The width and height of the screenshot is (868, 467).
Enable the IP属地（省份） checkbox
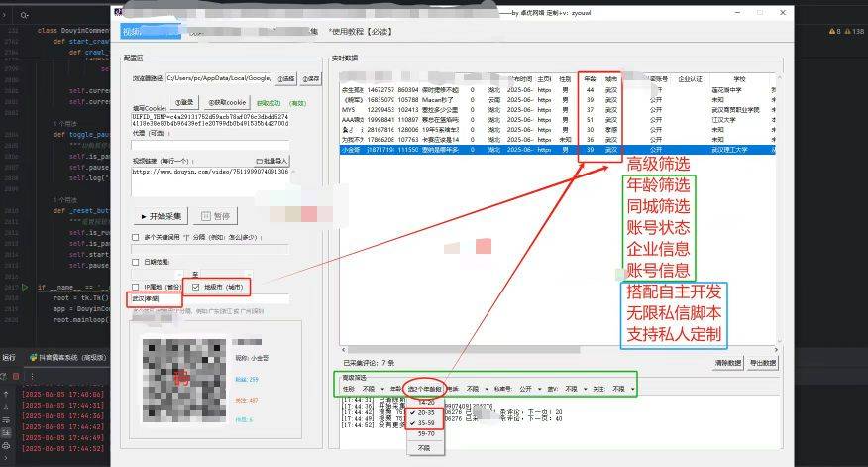[x=135, y=287]
